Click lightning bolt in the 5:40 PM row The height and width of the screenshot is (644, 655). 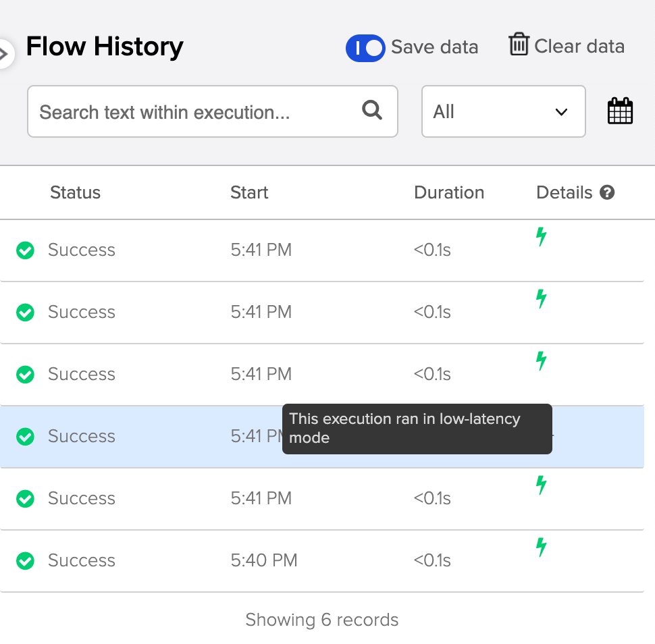coord(541,547)
